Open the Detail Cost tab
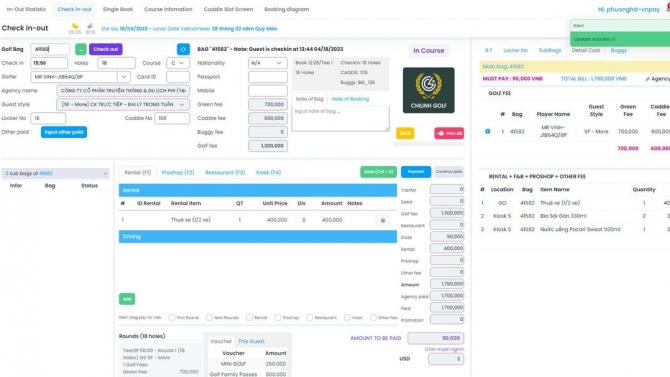Viewport: 670px width, 377px height. tap(586, 50)
